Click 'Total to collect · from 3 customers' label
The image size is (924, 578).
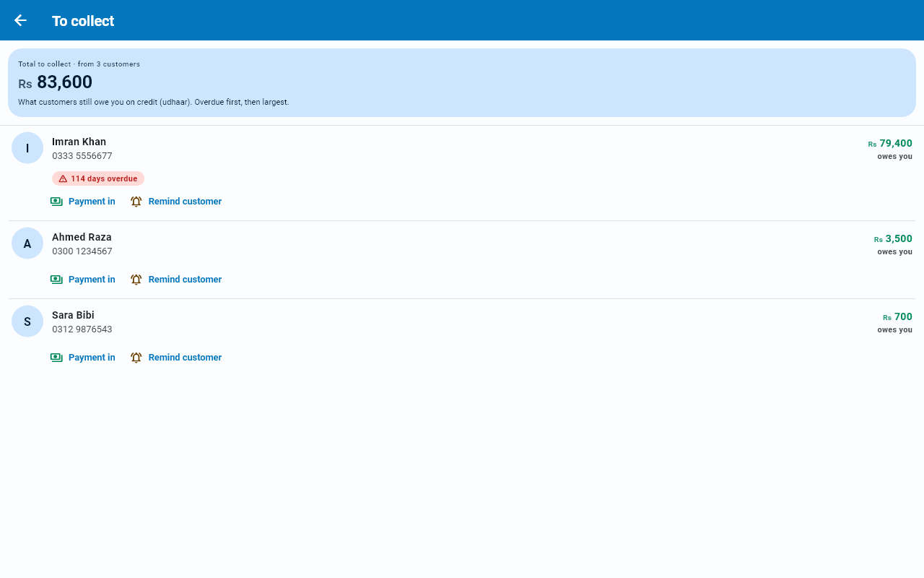pyautogui.click(x=79, y=64)
